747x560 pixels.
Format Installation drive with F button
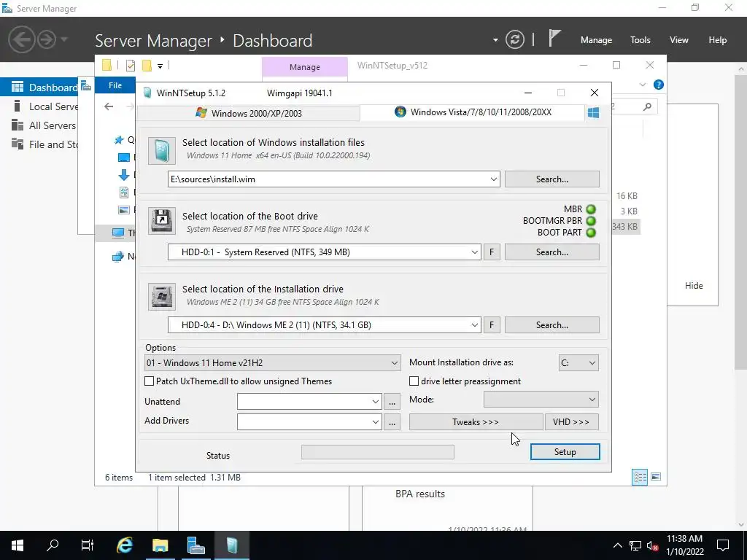[x=492, y=324]
